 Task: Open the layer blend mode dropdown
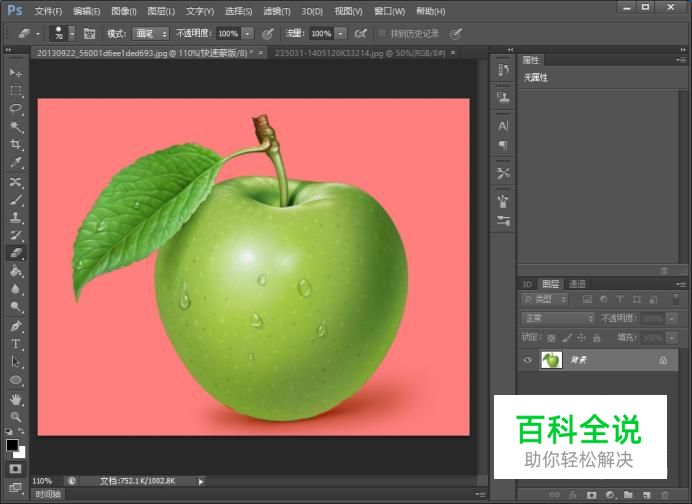tap(558, 318)
